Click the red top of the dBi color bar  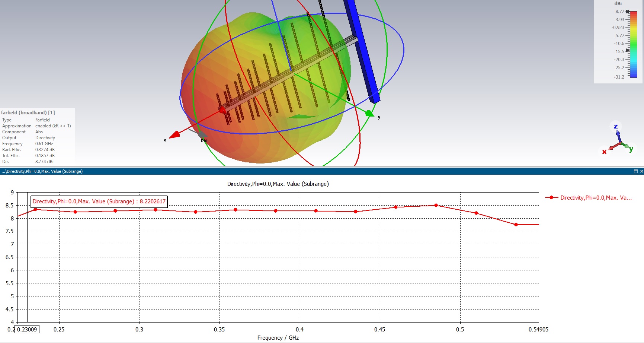634,14
